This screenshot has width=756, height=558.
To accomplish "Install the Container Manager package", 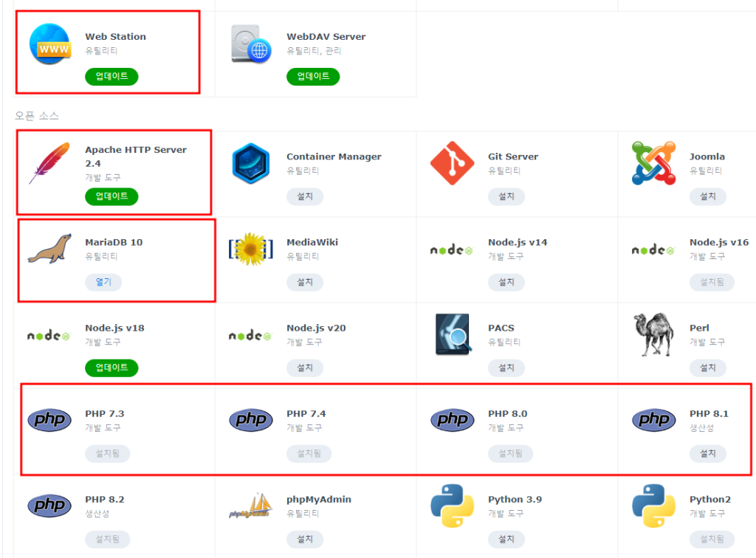I will (305, 196).
